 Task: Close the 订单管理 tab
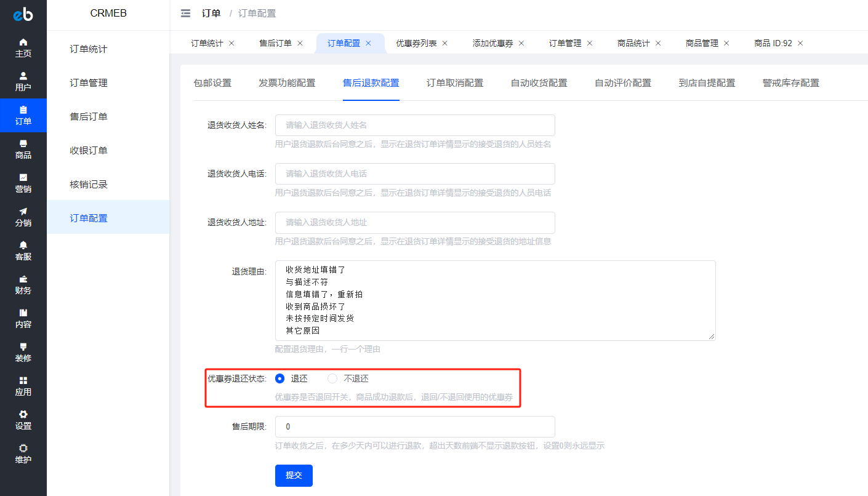(589, 43)
